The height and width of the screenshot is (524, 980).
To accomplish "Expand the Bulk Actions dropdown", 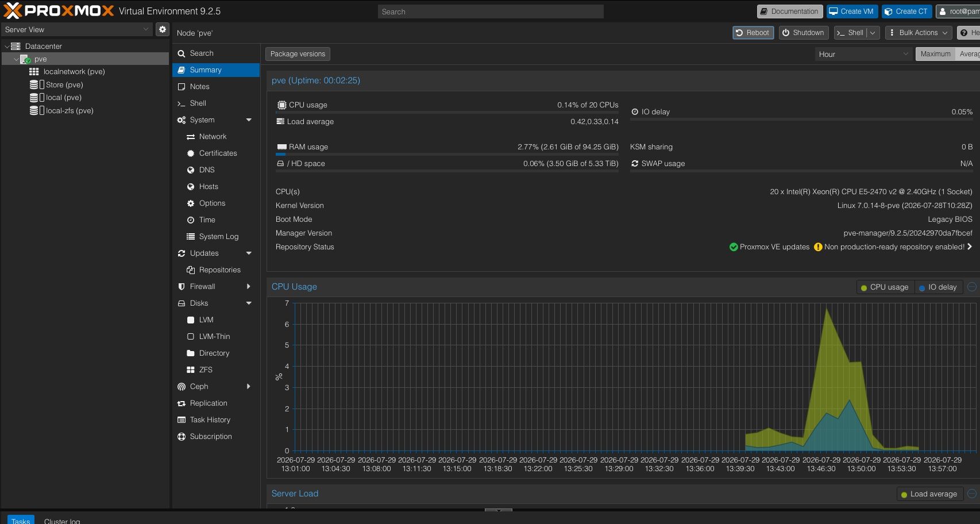I will (919, 33).
